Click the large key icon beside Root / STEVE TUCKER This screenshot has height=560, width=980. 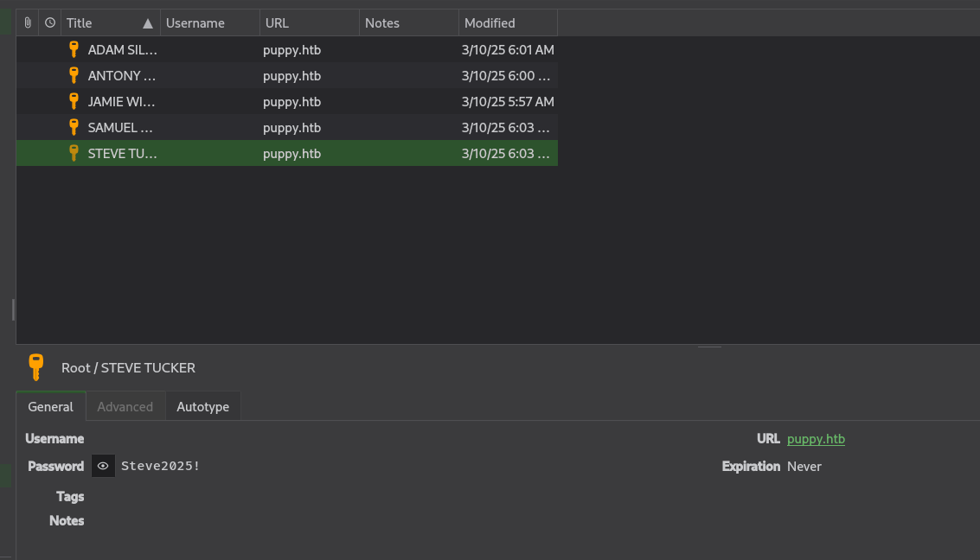tap(36, 367)
